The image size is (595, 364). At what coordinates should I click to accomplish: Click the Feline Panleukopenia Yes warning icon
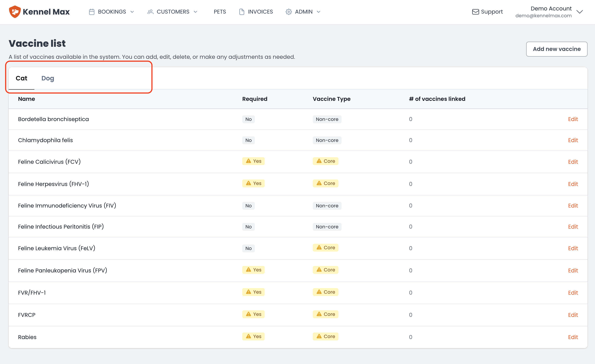249,270
